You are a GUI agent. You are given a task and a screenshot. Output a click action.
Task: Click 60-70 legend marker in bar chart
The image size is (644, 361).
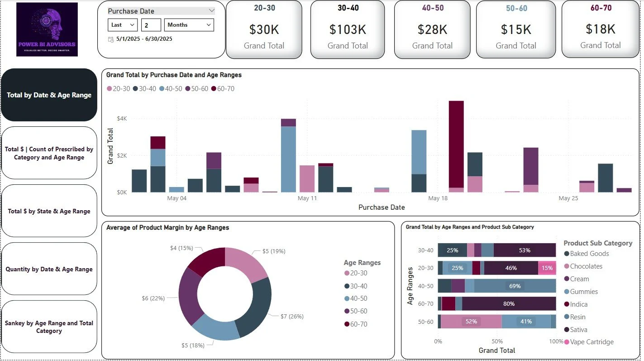(214, 89)
